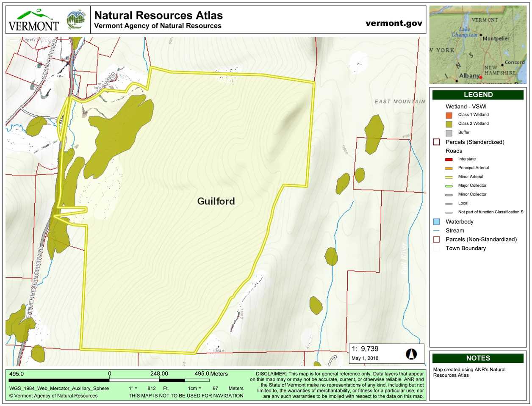Screen dimensions: 532x406
Task: Click the map scale bar
Action: tap(109, 380)
